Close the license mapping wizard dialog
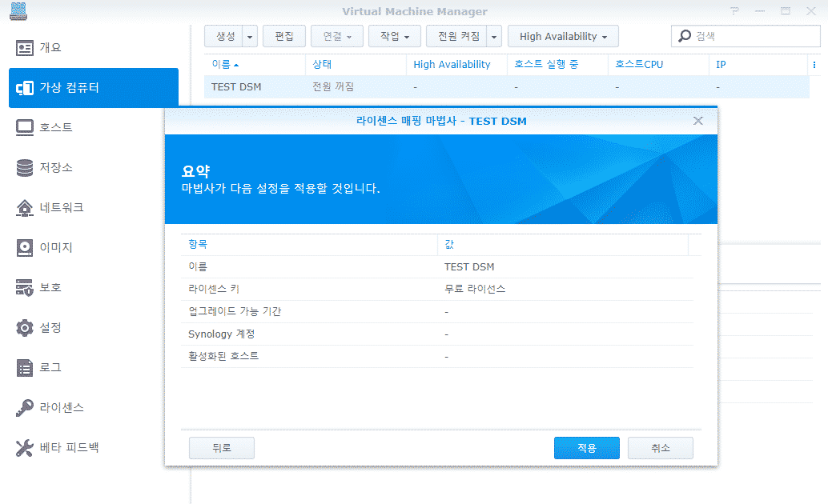Screen dimensions: 828x504 698,121
